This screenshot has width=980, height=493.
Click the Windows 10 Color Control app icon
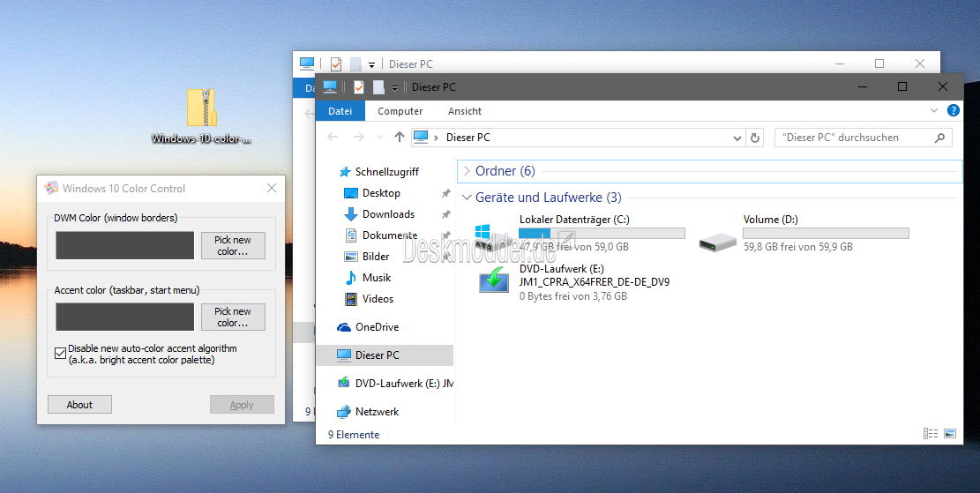(51, 188)
